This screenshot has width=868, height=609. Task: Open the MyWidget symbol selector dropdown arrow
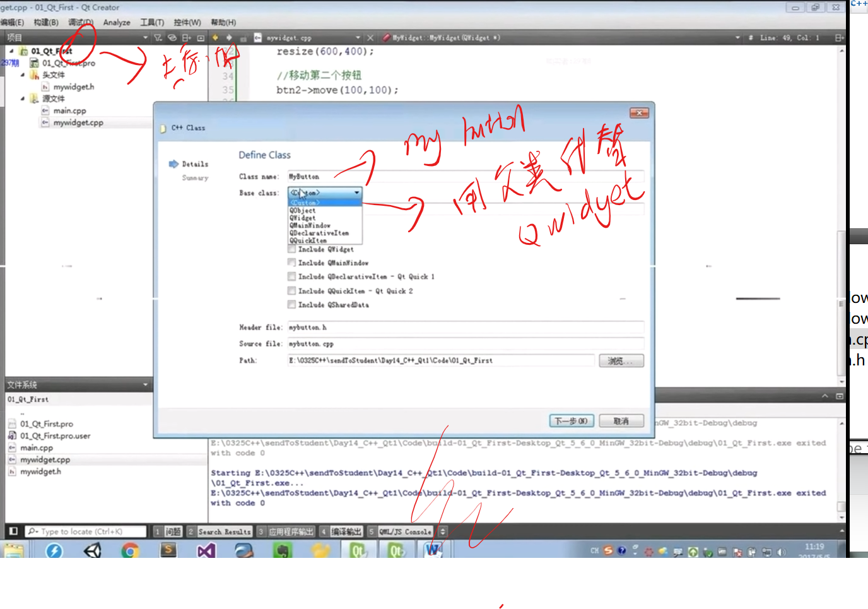click(737, 38)
